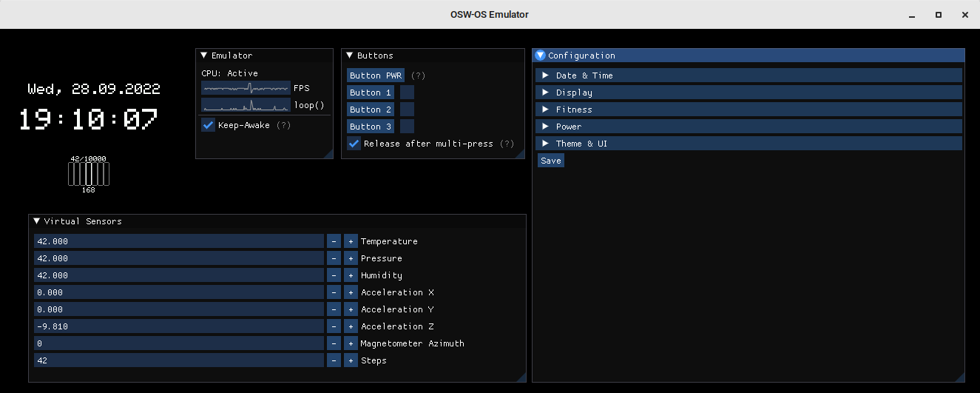980x393 pixels.
Task: Click the Buttons panel resize grip
Action: pos(520,154)
